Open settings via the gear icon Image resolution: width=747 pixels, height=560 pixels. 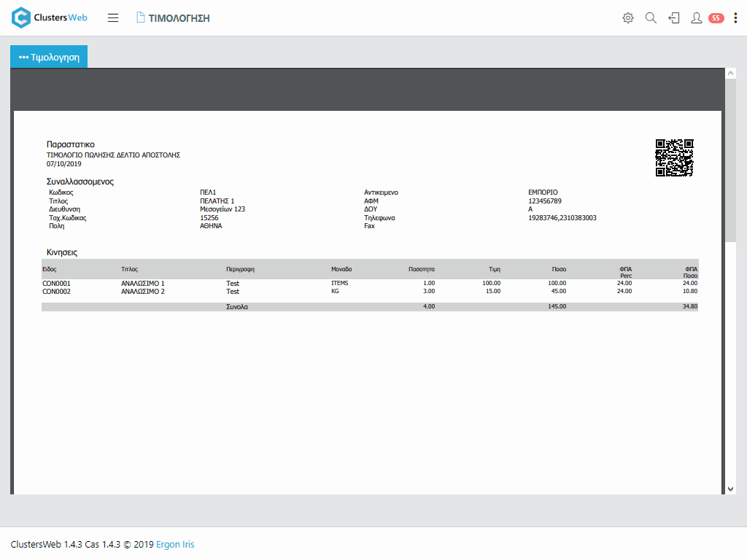628,18
